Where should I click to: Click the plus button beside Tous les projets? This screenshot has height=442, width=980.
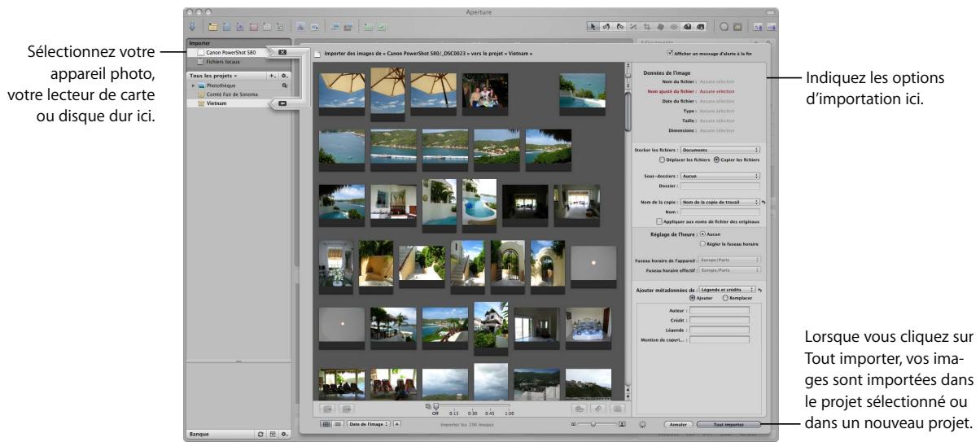pyautogui.click(x=273, y=75)
